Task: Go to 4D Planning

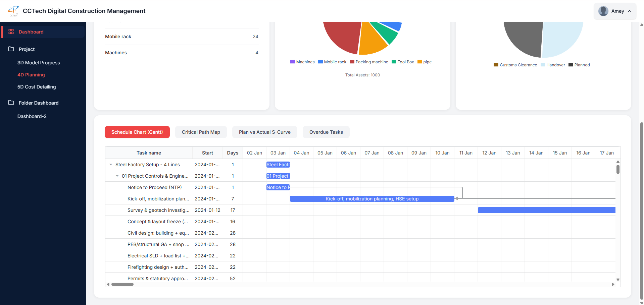Action: (31, 75)
